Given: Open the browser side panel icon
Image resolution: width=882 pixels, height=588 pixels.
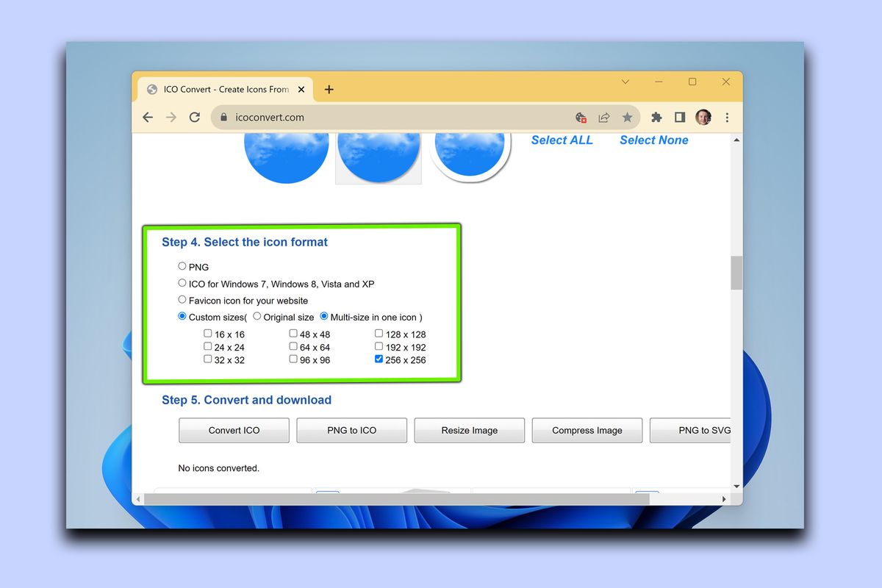Looking at the screenshot, I should click(x=680, y=117).
